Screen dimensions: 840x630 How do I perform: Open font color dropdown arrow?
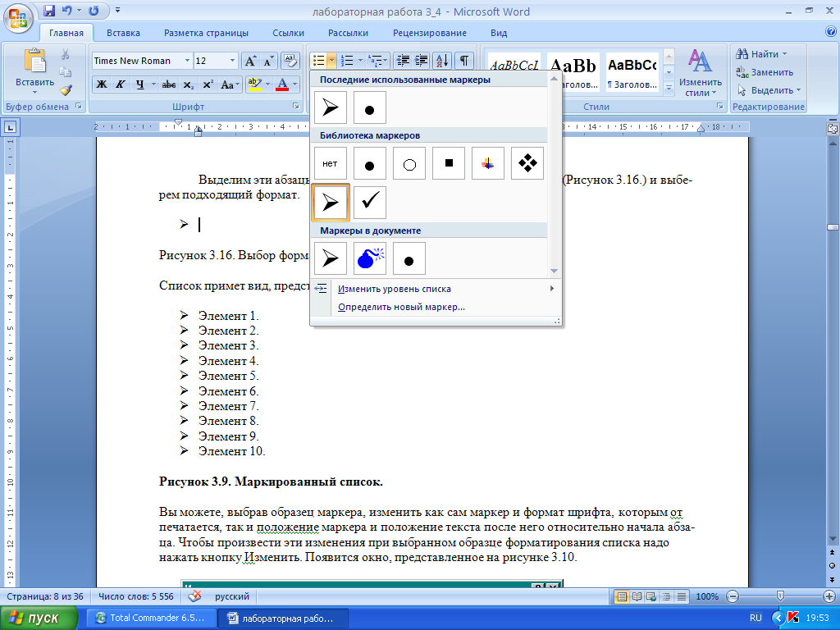(x=294, y=84)
